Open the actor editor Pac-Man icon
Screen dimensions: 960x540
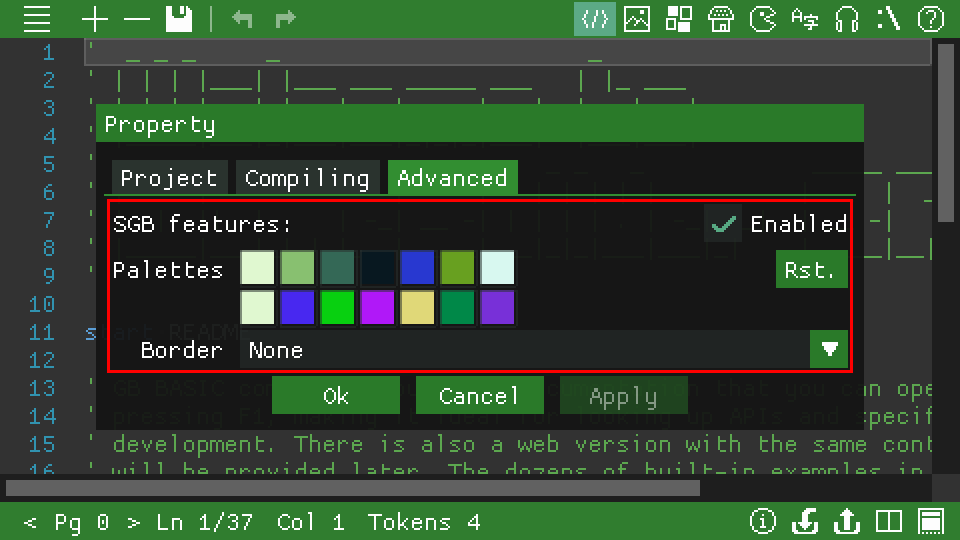tap(763, 19)
